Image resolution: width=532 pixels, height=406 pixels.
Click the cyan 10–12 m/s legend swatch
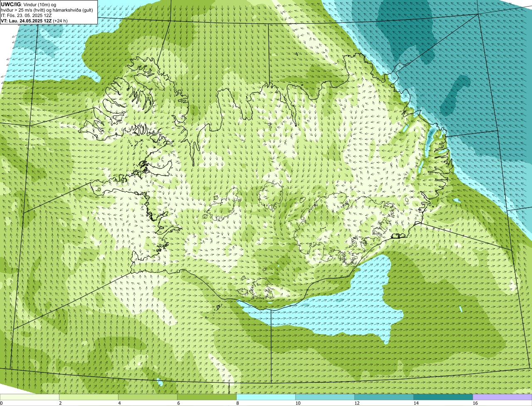[325, 397]
